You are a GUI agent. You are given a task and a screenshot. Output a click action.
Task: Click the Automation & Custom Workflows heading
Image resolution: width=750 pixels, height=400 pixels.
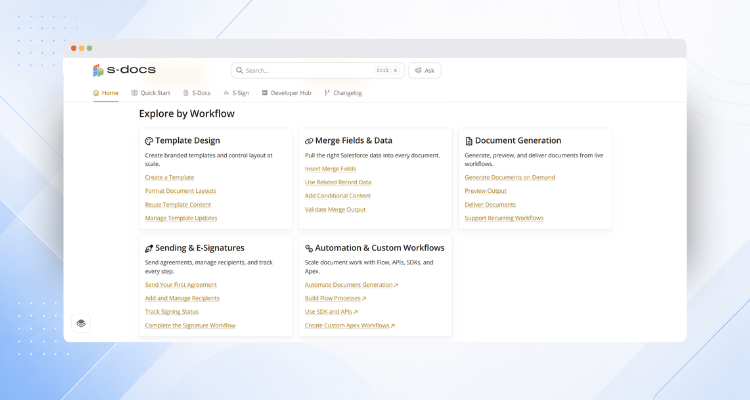pos(379,248)
